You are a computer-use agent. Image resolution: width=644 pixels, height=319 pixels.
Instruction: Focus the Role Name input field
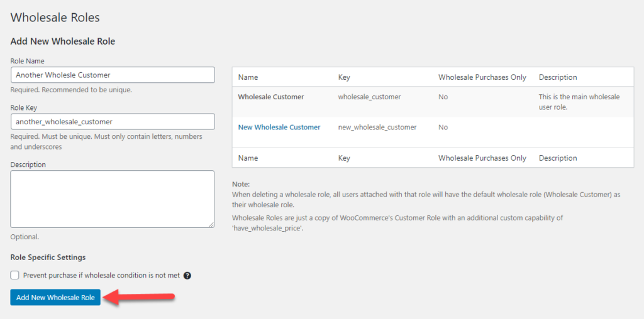tap(113, 75)
